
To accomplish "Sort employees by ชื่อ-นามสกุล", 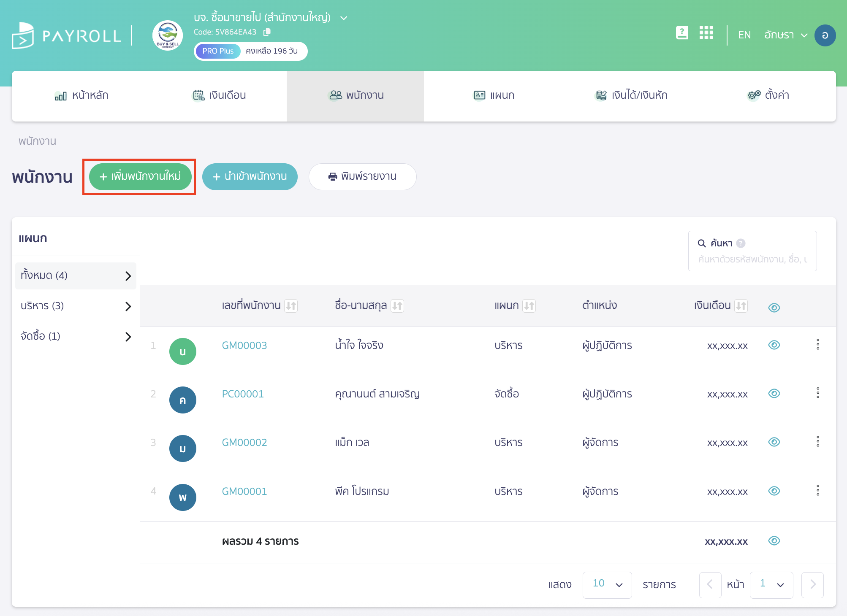I will pos(396,306).
